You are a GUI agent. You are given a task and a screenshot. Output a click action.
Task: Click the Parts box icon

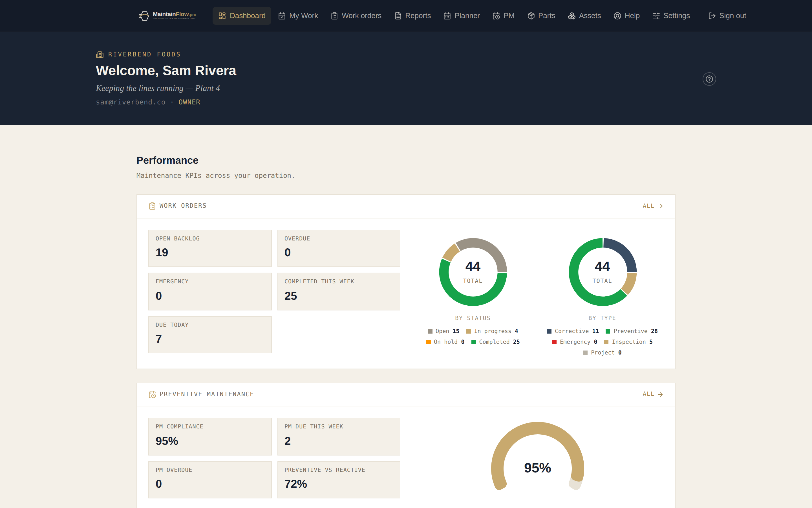coord(531,16)
